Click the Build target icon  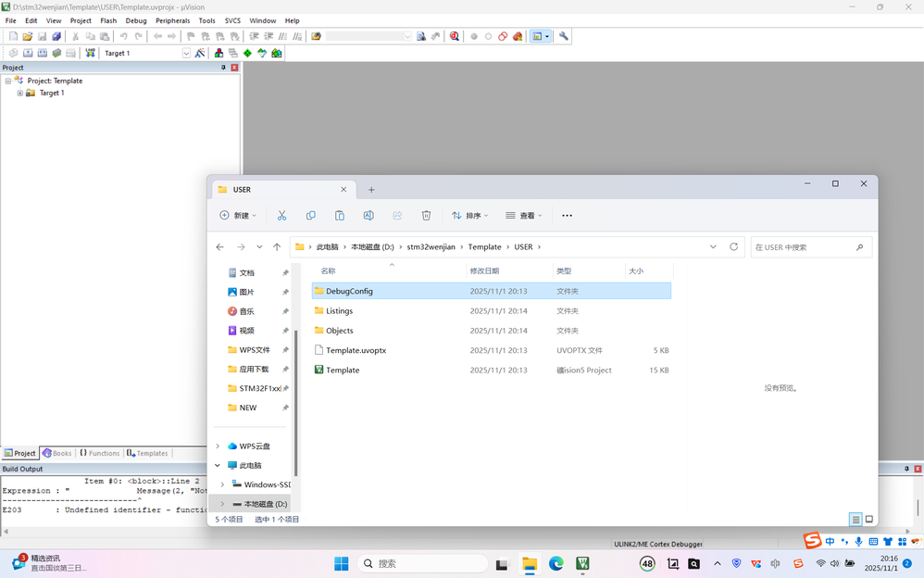coord(28,53)
